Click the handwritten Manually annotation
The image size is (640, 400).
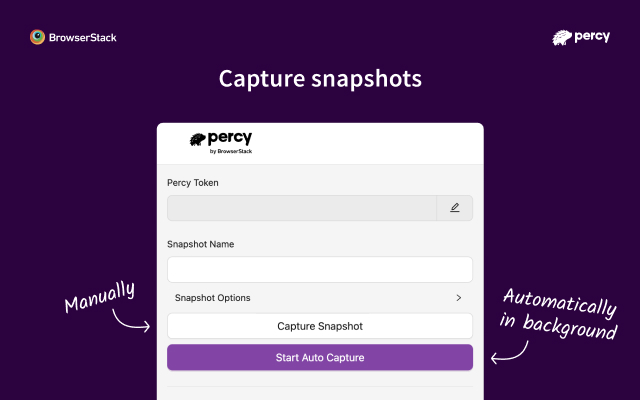tap(100, 297)
